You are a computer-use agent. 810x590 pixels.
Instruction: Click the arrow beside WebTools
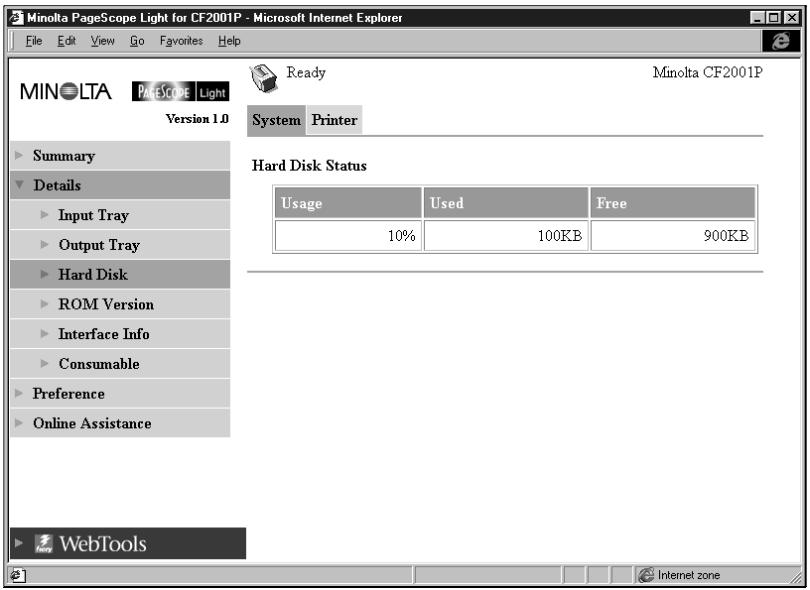point(19,543)
